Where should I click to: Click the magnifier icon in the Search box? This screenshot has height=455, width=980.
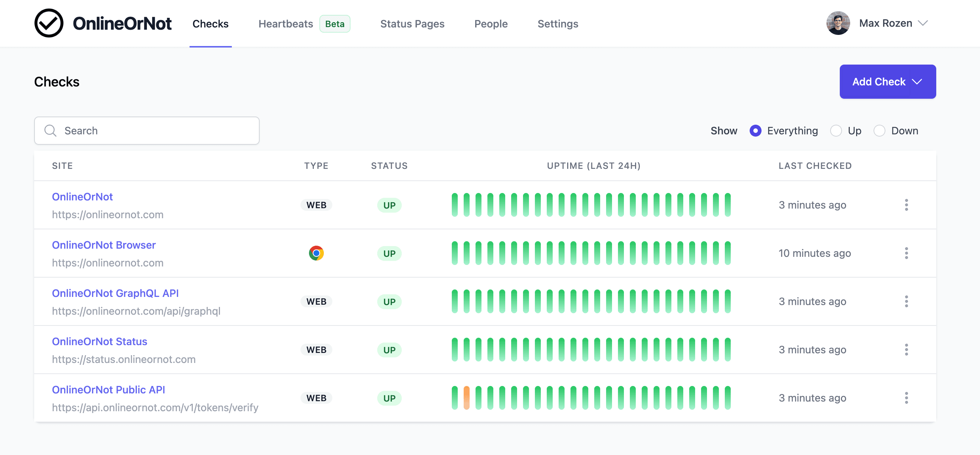50,131
